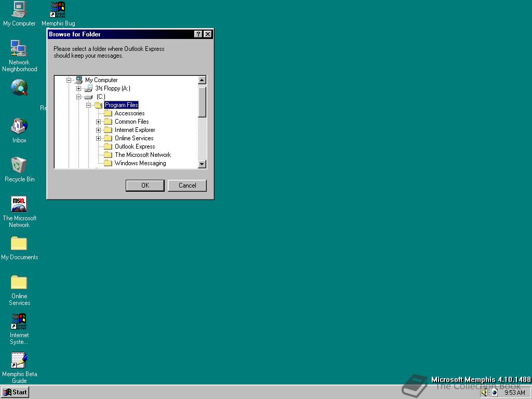
Task: Click the Common Files folder icon
Action: 108,122
